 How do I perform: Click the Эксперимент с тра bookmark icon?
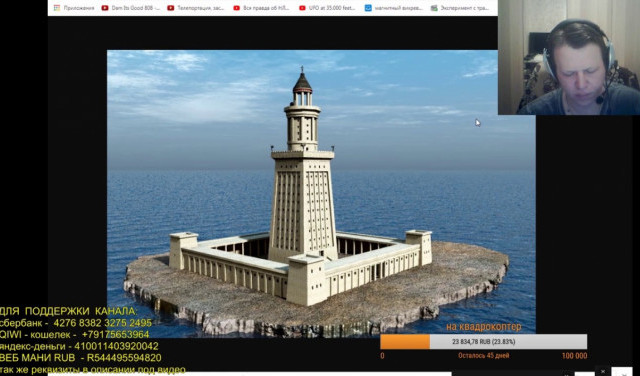[x=434, y=8]
